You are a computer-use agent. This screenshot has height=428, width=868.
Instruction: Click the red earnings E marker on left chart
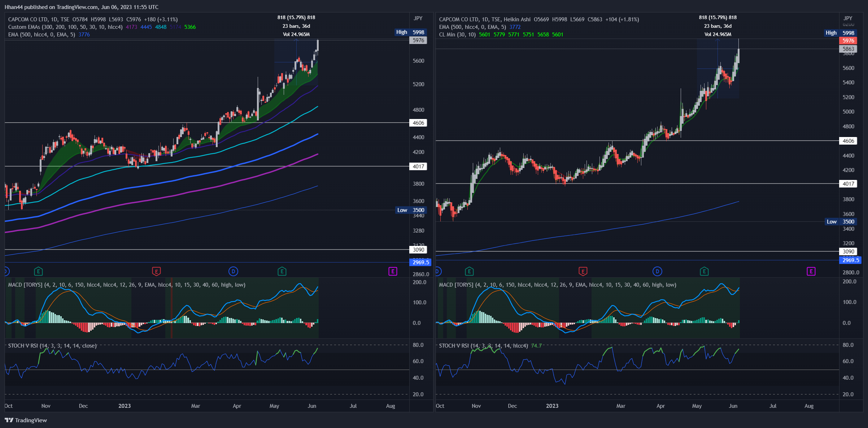(156, 271)
